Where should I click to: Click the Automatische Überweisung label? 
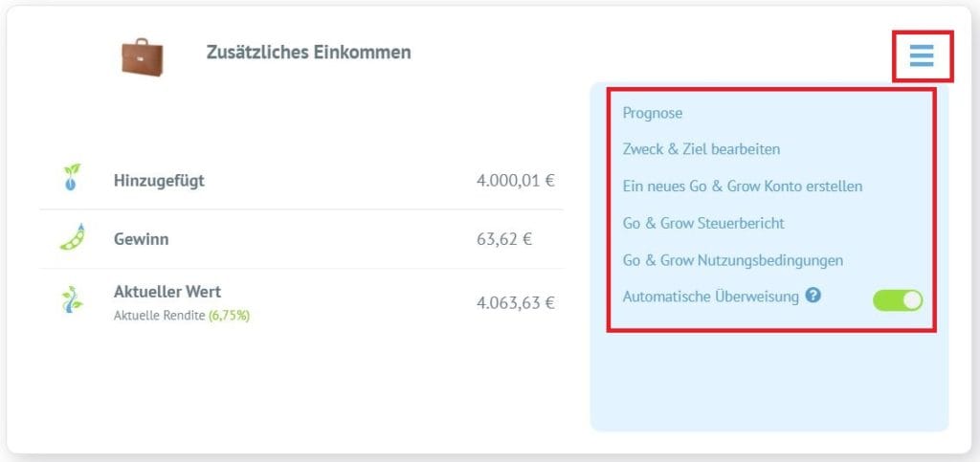click(x=711, y=297)
